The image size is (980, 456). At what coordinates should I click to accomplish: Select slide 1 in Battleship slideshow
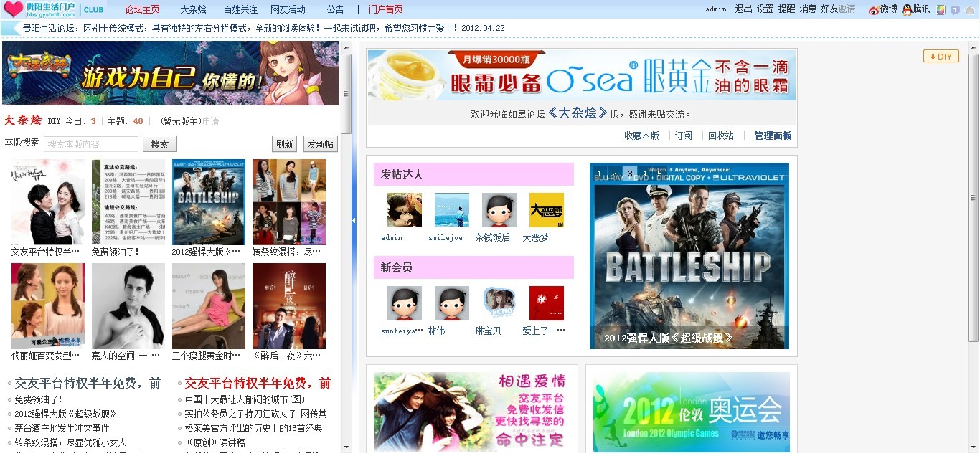(600, 174)
